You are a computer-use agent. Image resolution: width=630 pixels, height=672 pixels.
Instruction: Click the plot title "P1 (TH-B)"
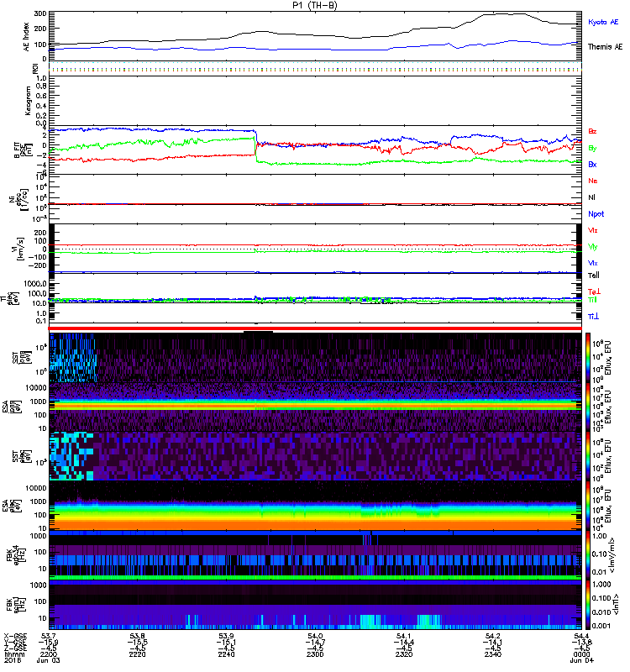[314, 5]
